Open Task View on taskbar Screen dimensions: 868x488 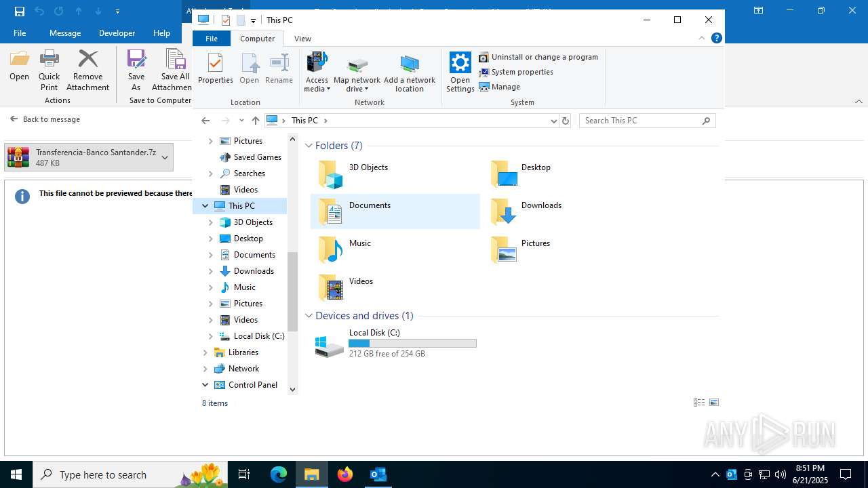coord(244,474)
